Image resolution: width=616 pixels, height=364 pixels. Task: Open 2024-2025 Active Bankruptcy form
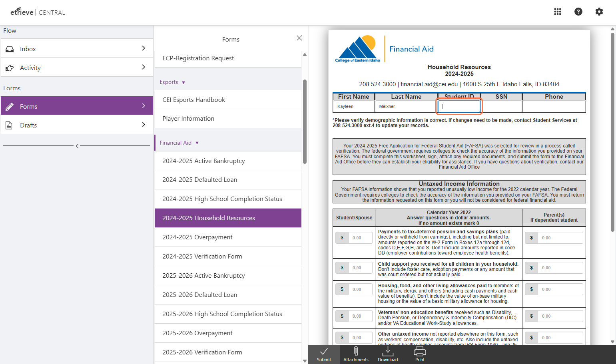pyautogui.click(x=228, y=161)
